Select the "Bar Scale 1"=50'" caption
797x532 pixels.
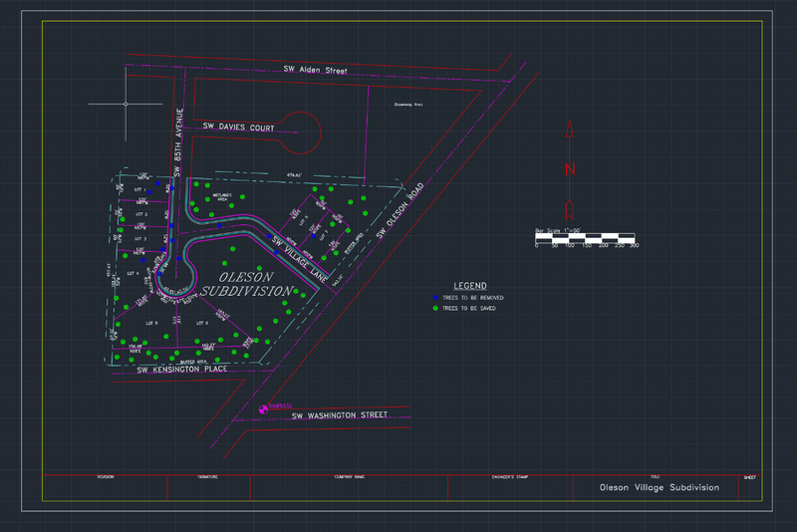[x=558, y=231]
